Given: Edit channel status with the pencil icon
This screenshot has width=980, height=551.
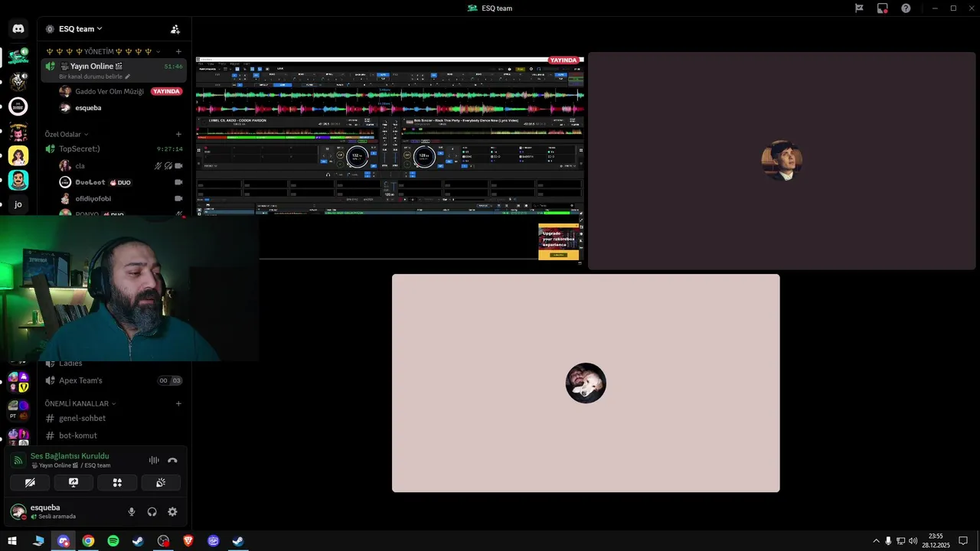Looking at the screenshot, I should 128,77.
